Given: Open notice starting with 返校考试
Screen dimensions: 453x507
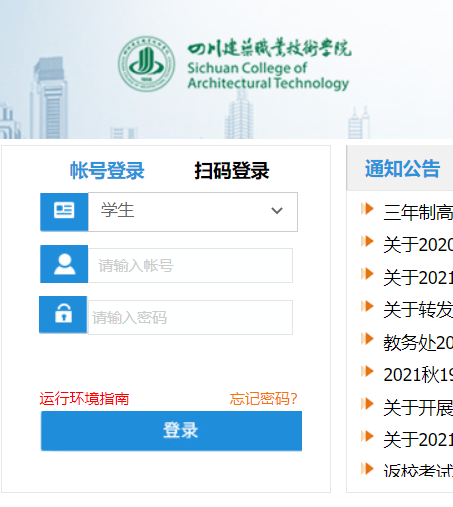Looking at the screenshot, I should coord(418,471).
